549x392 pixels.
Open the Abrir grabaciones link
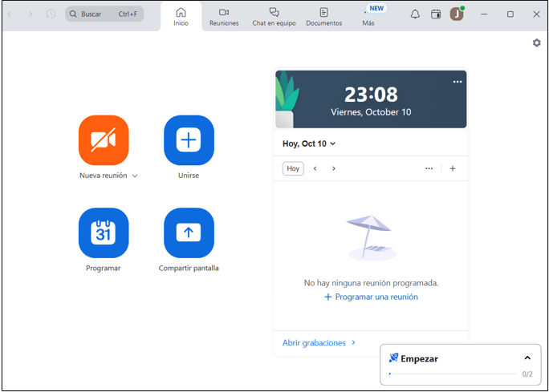[318, 343]
